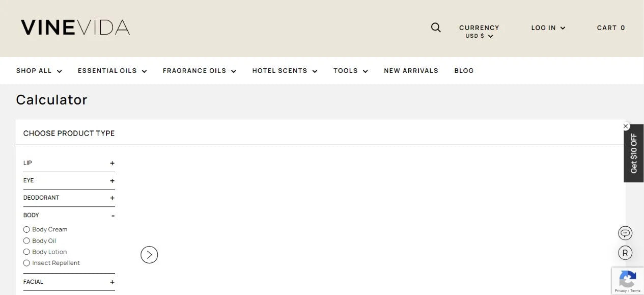Viewport: 644px width, 295px height.
Task: Click the reCAPTCHA Privacy link
Action: click(x=620, y=291)
